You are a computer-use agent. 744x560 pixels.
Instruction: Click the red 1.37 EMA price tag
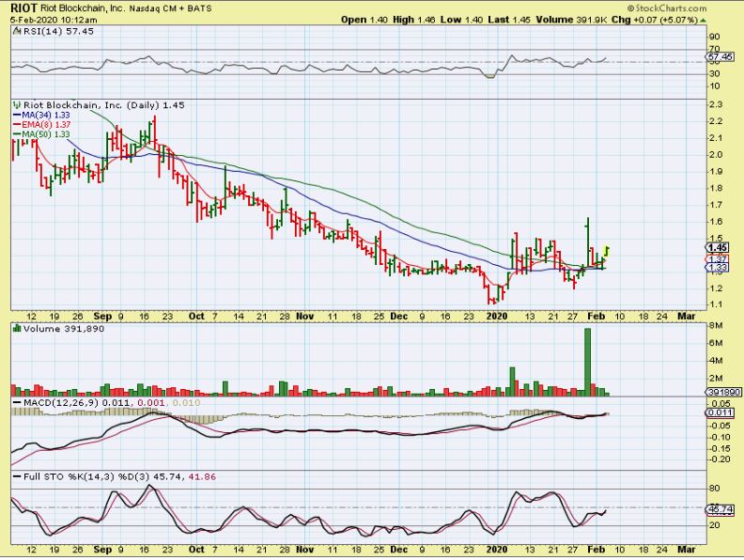[x=717, y=259]
